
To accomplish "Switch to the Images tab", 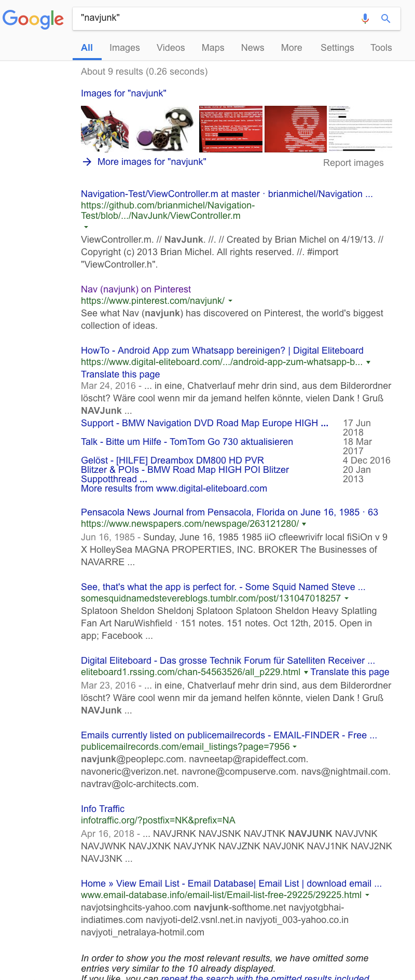I will pyautogui.click(x=125, y=48).
